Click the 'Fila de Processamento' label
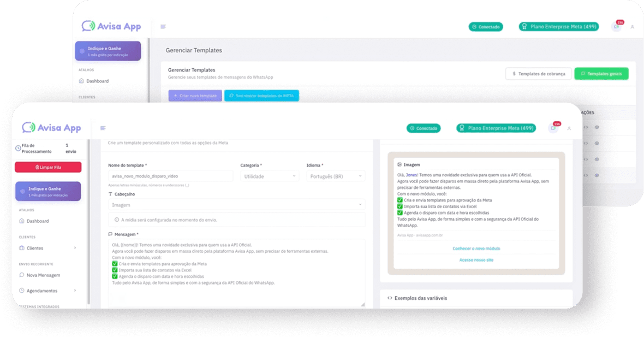This screenshot has width=644, height=337. point(37,149)
